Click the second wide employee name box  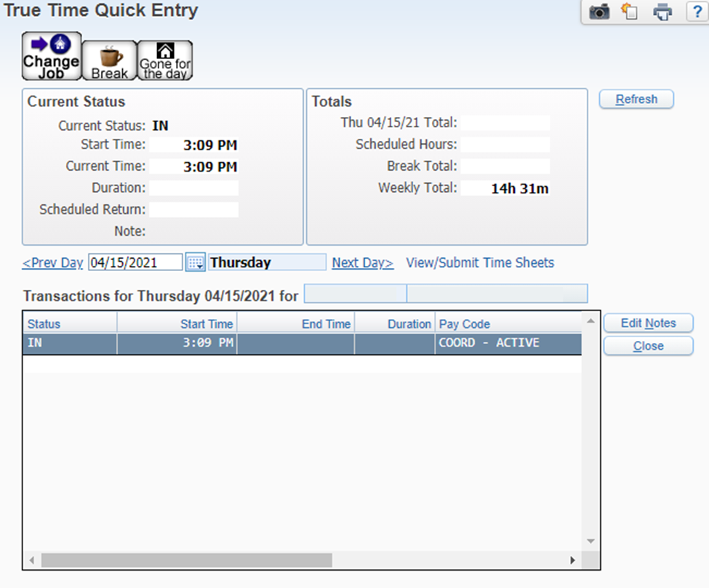[x=497, y=294]
